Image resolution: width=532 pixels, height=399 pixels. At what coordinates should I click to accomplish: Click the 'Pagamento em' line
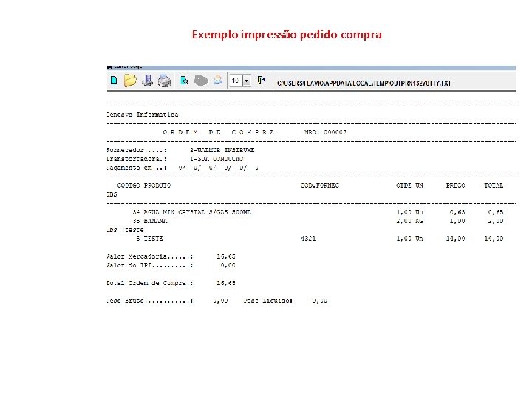183,168
